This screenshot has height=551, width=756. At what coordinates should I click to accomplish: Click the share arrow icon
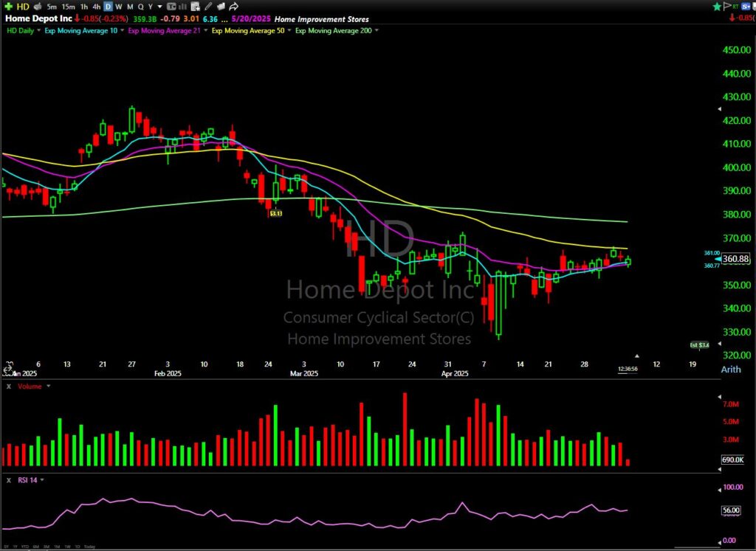[x=234, y=7]
